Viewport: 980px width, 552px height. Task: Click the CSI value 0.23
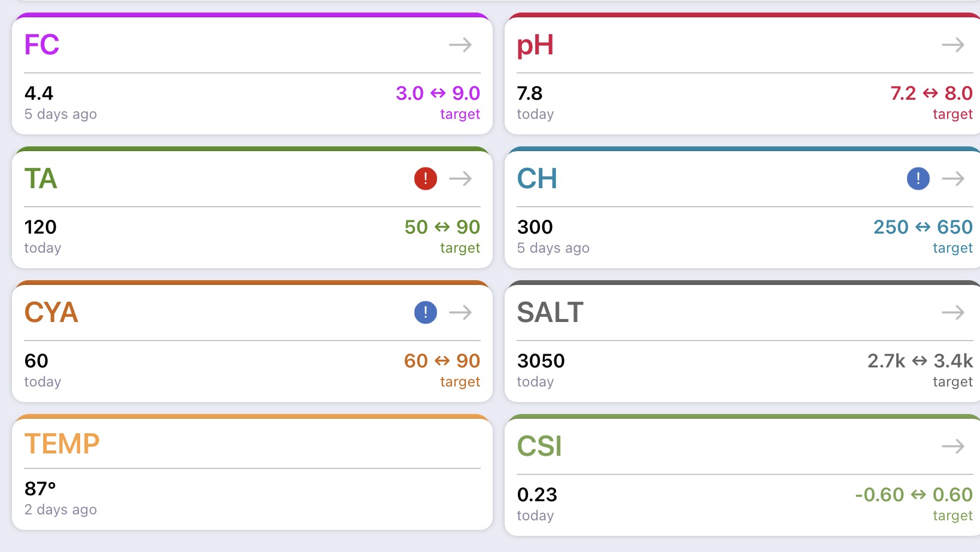537,495
